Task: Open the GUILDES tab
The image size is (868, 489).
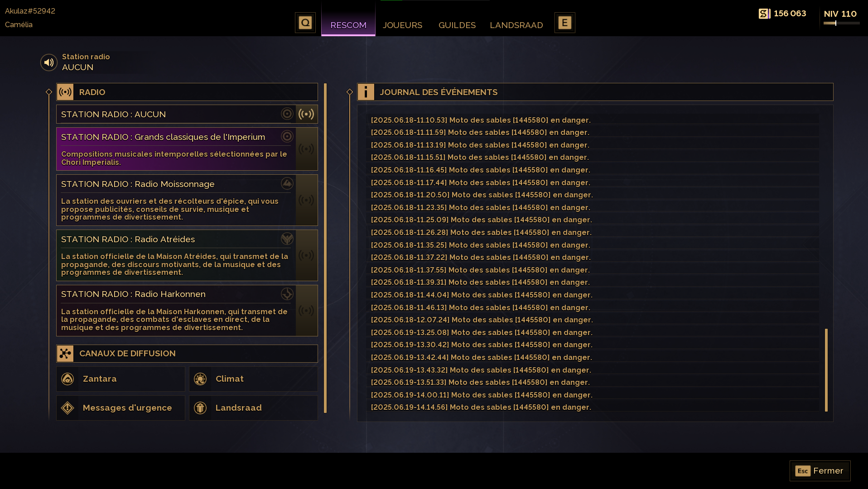Action: pos(457,25)
